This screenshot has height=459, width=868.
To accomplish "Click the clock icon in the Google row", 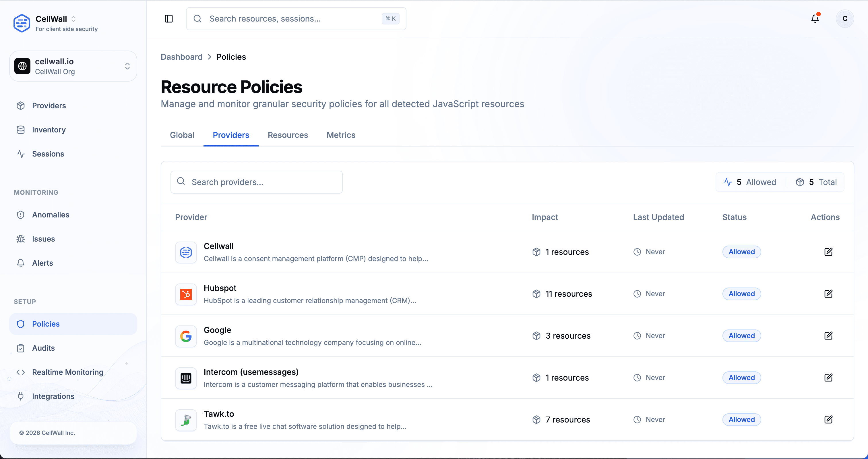I will 637,335.
